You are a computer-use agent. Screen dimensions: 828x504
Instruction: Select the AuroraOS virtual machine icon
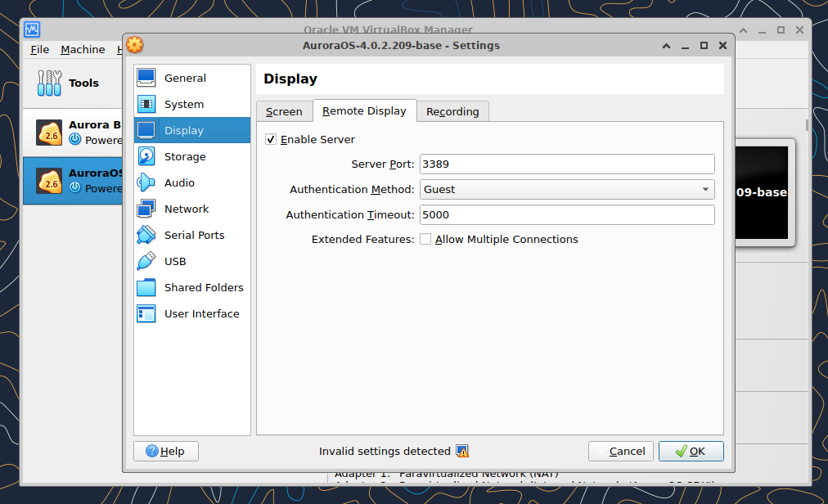click(x=49, y=181)
